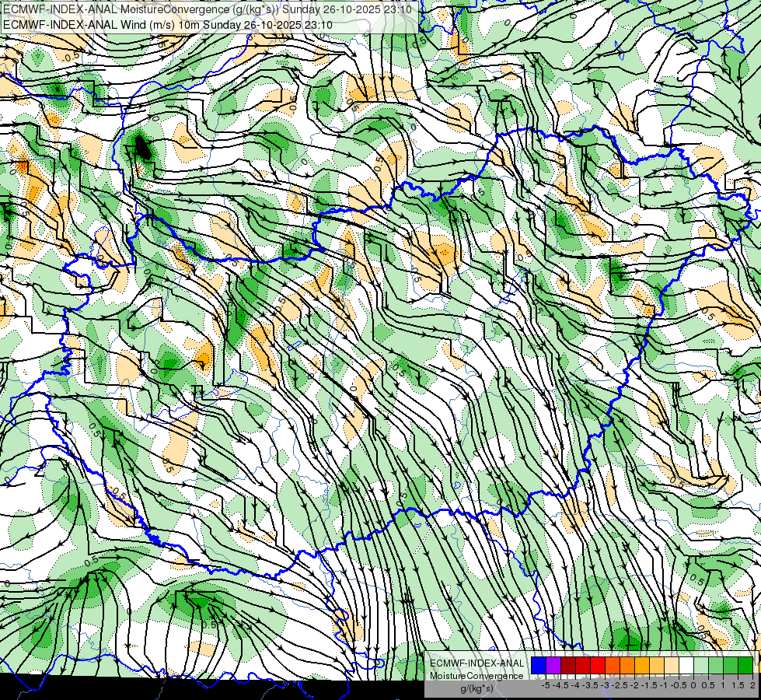This screenshot has width=761, height=700.
Task: Click 'MoistureConvergence' label in the legend box
Action: (x=476, y=676)
